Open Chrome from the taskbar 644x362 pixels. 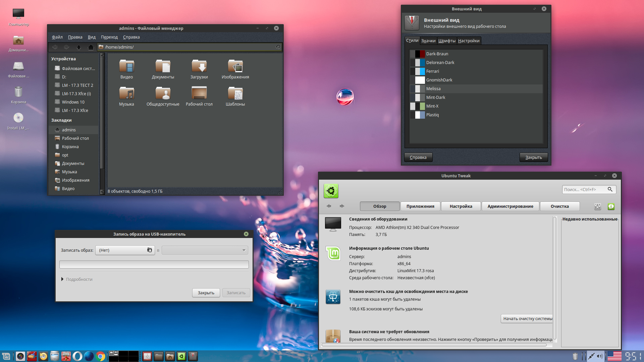tap(100, 356)
